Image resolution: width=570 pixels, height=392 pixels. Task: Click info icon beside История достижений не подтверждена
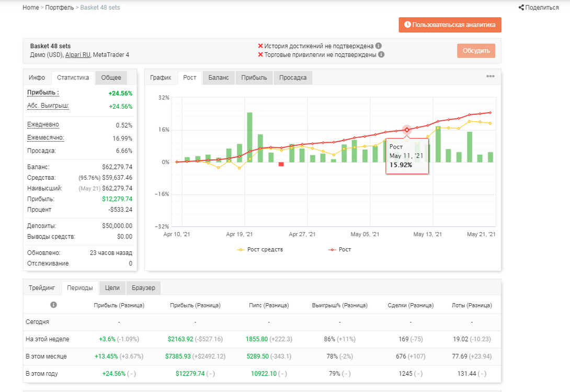click(x=379, y=46)
